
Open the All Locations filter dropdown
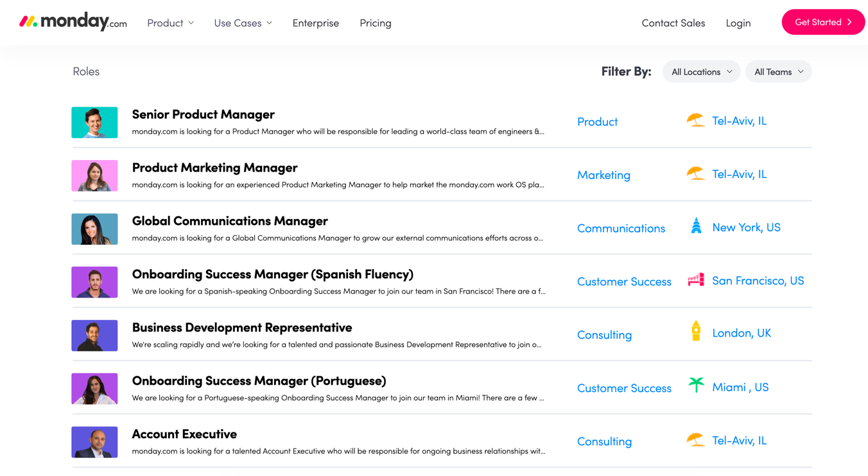coord(701,72)
